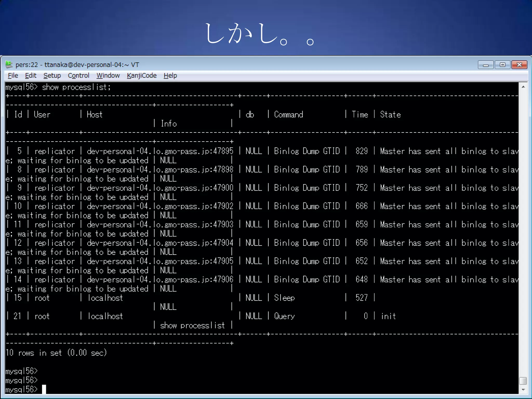Click the empty vertical scrollbar track
This screenshot has width=532, height=399.
[523, 234]
